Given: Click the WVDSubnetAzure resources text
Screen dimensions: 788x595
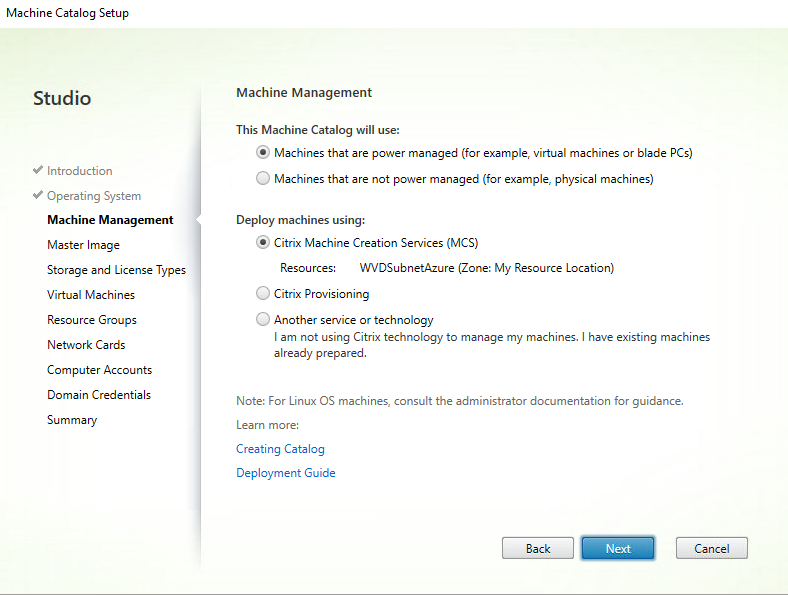Looking at the screenshot, I should [x=486, y=268].
